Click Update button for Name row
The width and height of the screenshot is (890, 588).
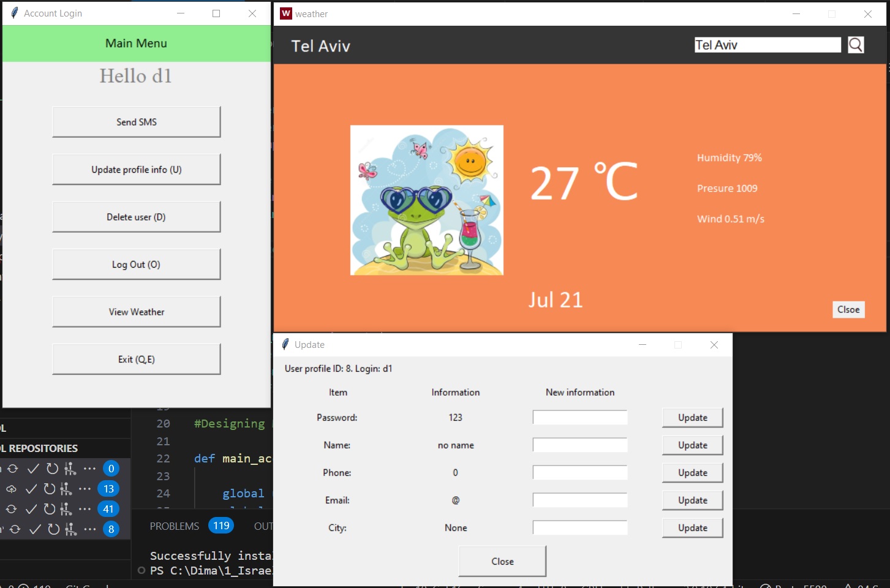(x=693, y=445)
